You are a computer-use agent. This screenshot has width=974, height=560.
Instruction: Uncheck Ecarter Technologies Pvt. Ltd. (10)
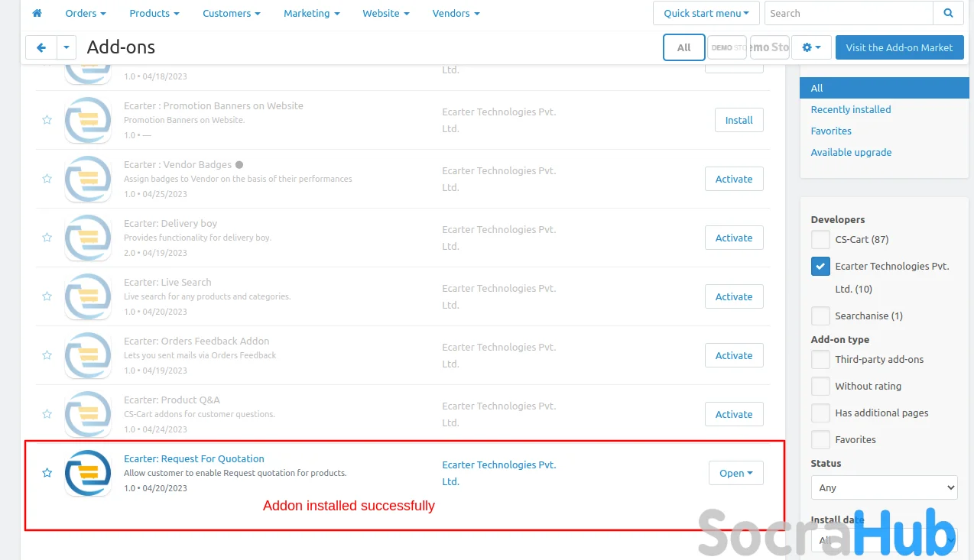click(820, 267)
